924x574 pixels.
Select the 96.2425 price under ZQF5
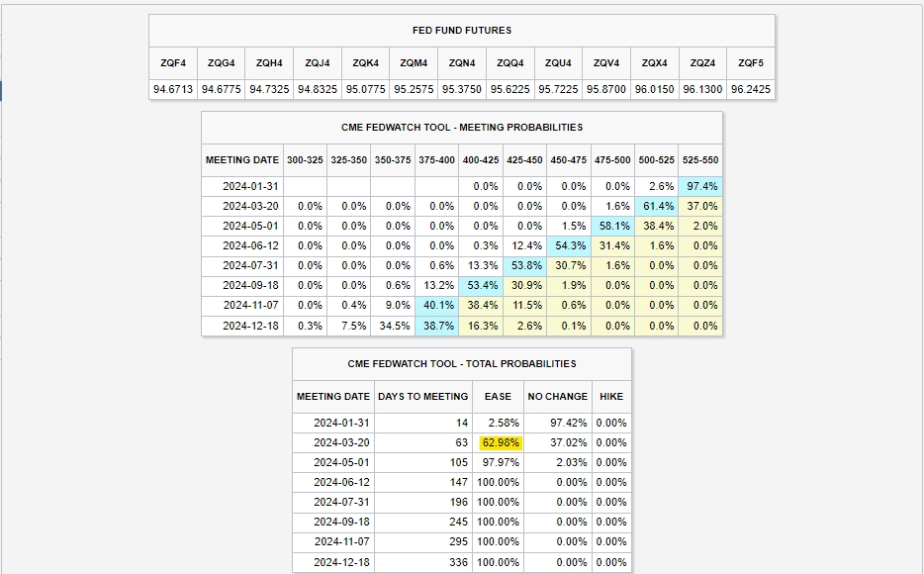[x=750, y=89]
